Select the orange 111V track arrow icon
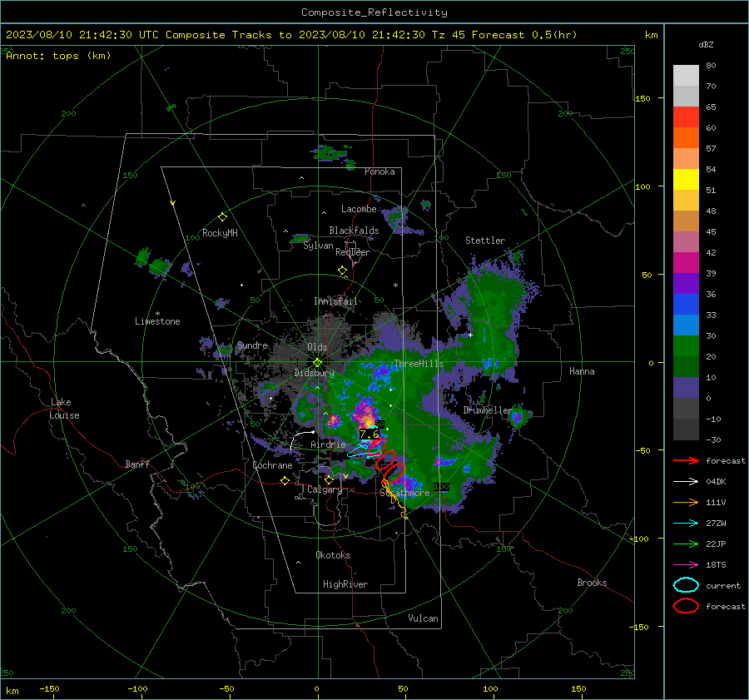Viewport: 749px width, 700px height. [686, 502]
